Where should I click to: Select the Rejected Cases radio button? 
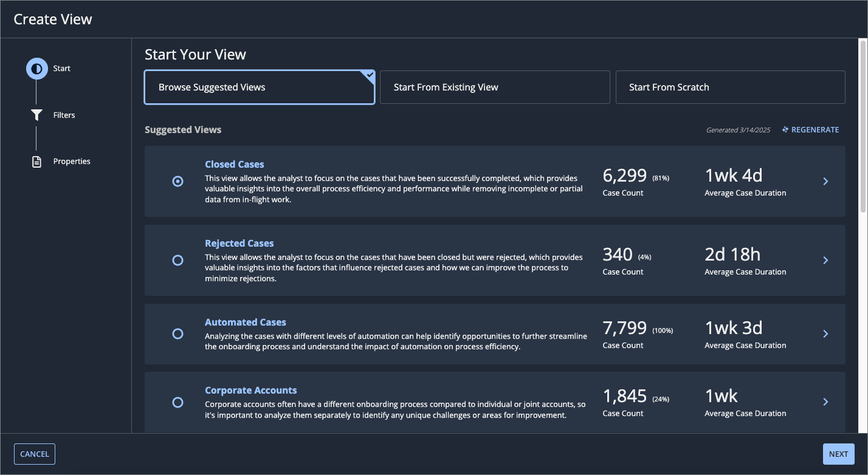[x=177, y=260]
